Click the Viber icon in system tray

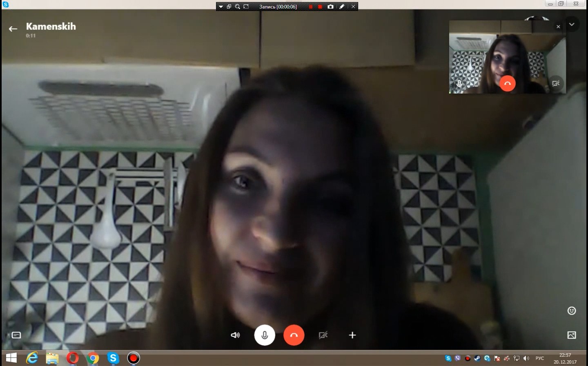coord(458,358)
